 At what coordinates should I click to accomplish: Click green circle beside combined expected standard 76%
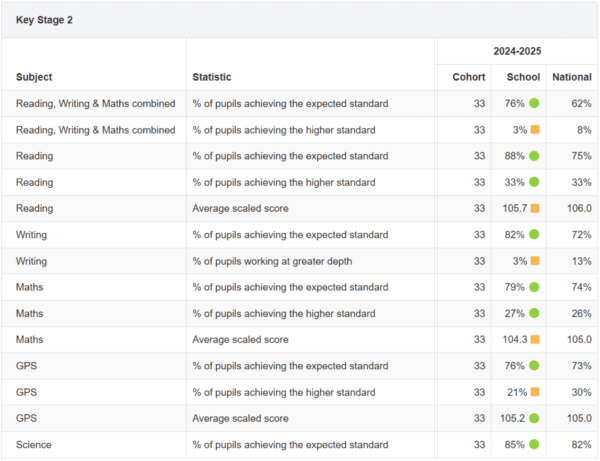pyautogui.click(x=535, y=103)
